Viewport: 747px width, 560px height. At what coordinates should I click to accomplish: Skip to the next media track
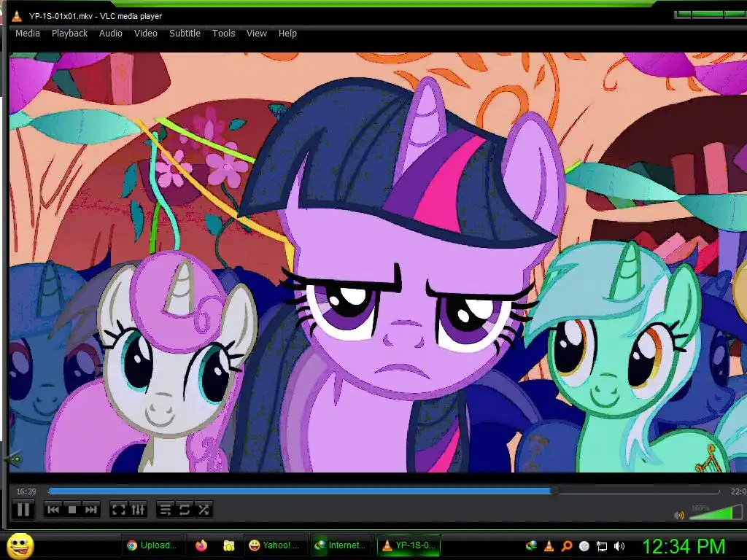pyautogui.click(x=91, y=510)
